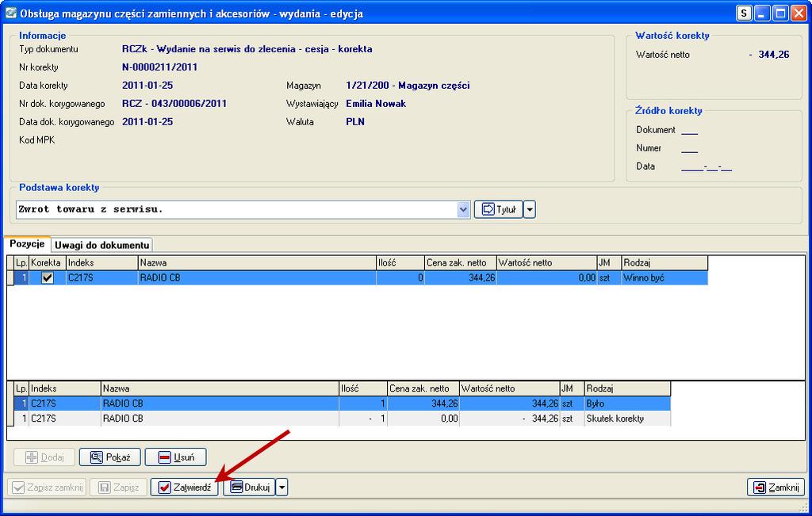Image resolution: width=812 pixels, height=516 pixels.
Task: Click Indeks column header in lower grid
Action: pyautogui.click(x=65, y=388)
